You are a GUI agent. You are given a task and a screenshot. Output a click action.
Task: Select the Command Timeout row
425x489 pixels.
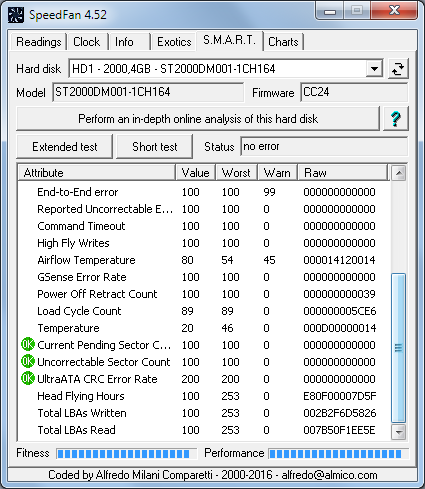point(203,226)
